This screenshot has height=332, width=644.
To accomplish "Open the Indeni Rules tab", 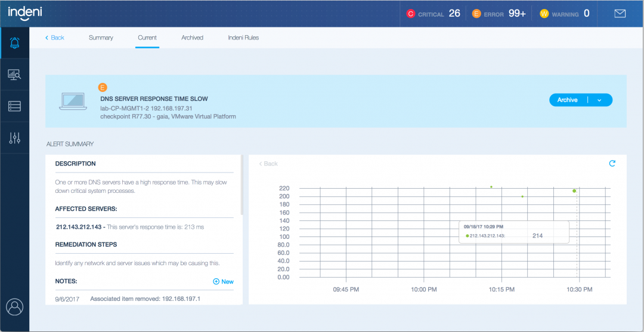I will [243, 38].
